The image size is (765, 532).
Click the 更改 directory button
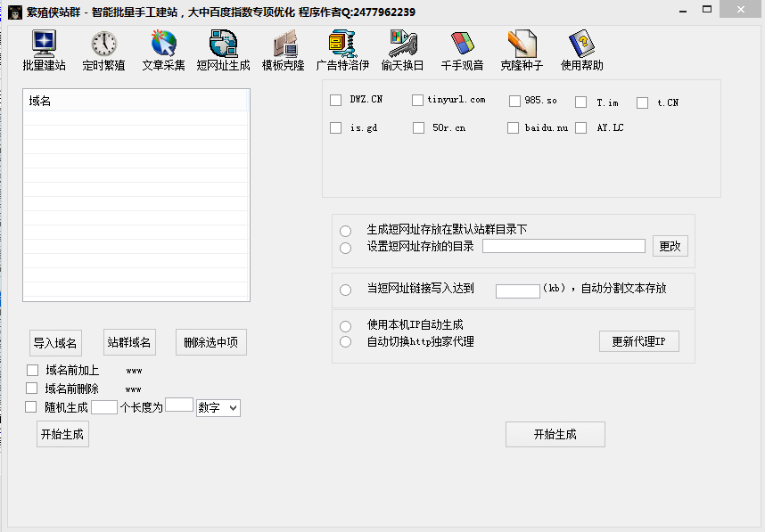click(670, 246)
